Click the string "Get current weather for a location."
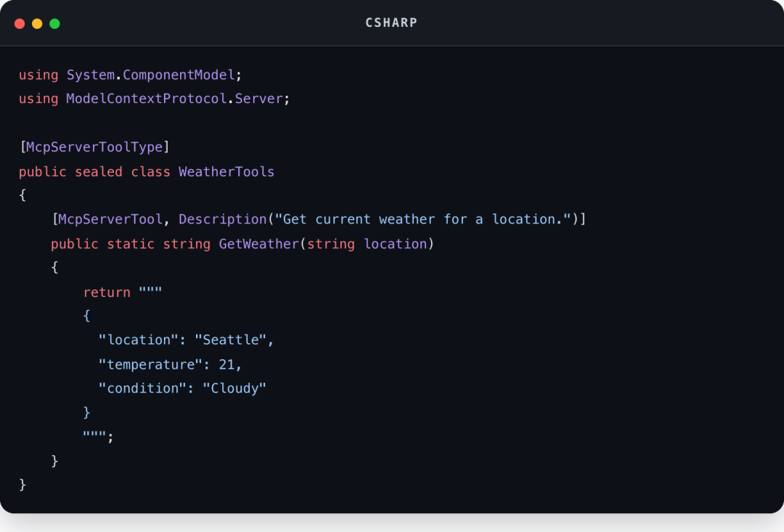The width and height of the screenshot is (784, 532). pyautogui.click(x=423, y=219)
